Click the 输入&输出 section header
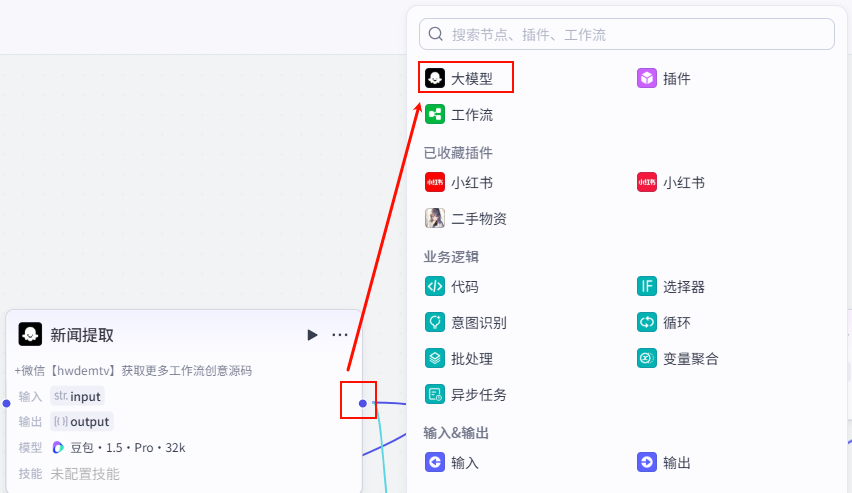This screenshot has height=493, width=852. pyautogui.click(x=456, y=433)
